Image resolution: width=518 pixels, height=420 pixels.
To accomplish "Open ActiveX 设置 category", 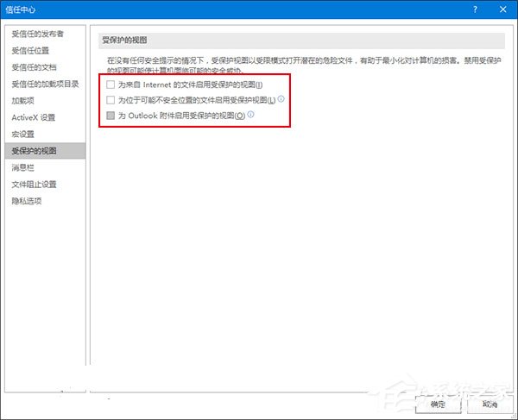I will 45,117.
